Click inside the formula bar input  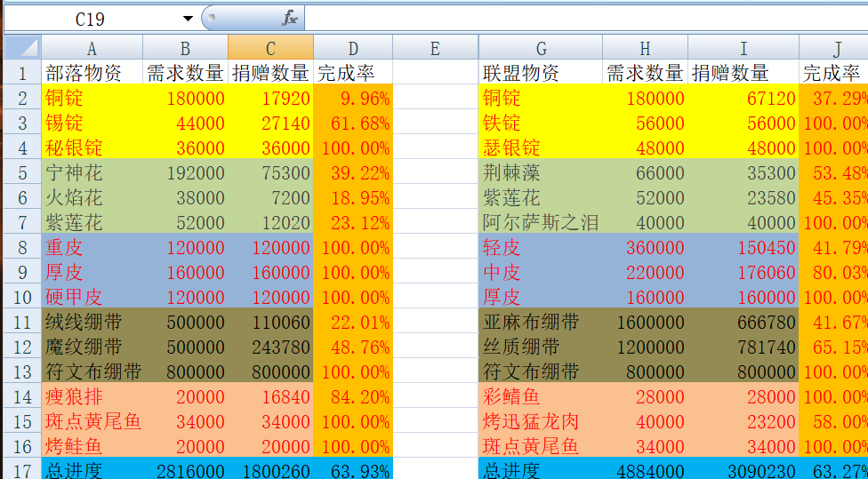(578, 18)
